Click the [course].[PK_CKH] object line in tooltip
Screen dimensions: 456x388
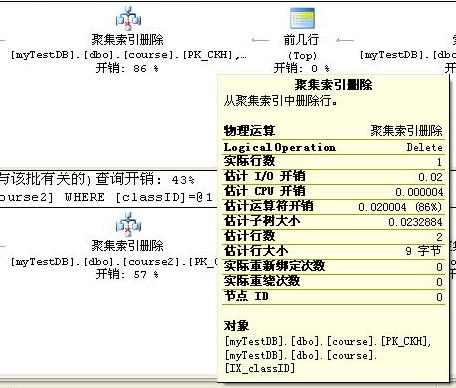pyautogui.click(x=328, y=341)
